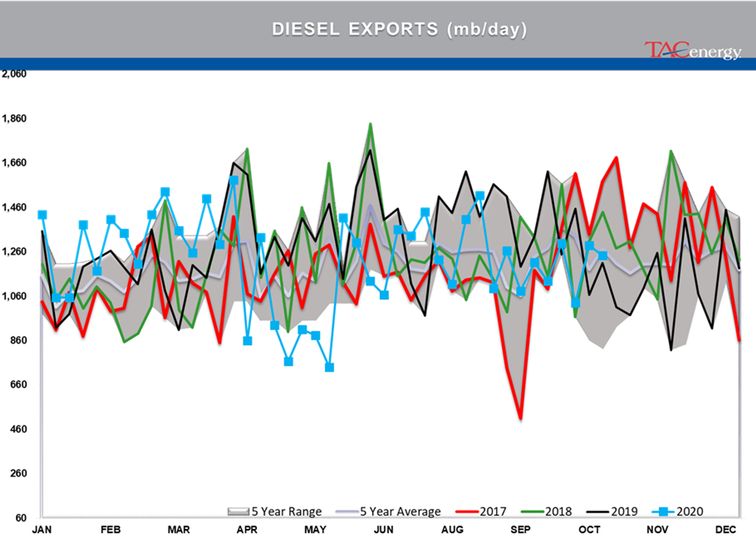Click the highest 2020 marker before April
Screen dimensions: 756x548
point(234,180)
